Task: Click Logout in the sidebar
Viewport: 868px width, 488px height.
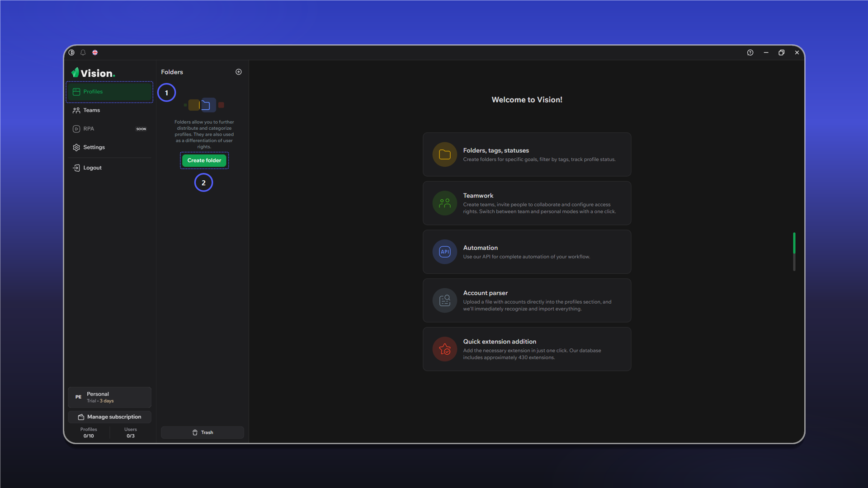Action: point(109,168)
